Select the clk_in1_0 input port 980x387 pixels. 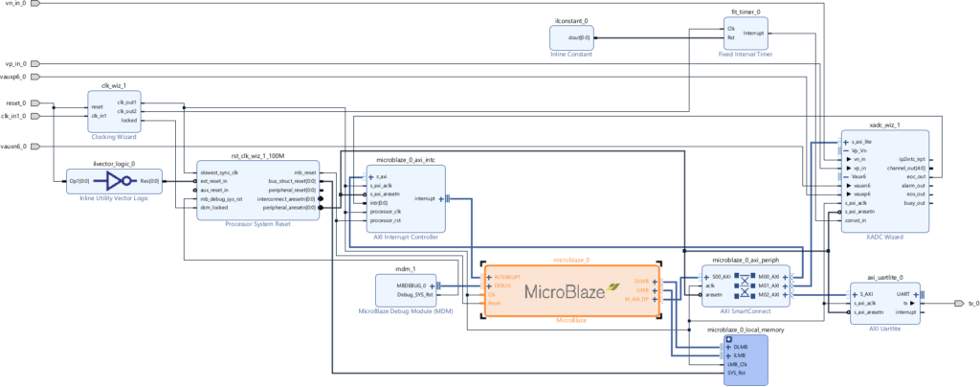[35, 116]
